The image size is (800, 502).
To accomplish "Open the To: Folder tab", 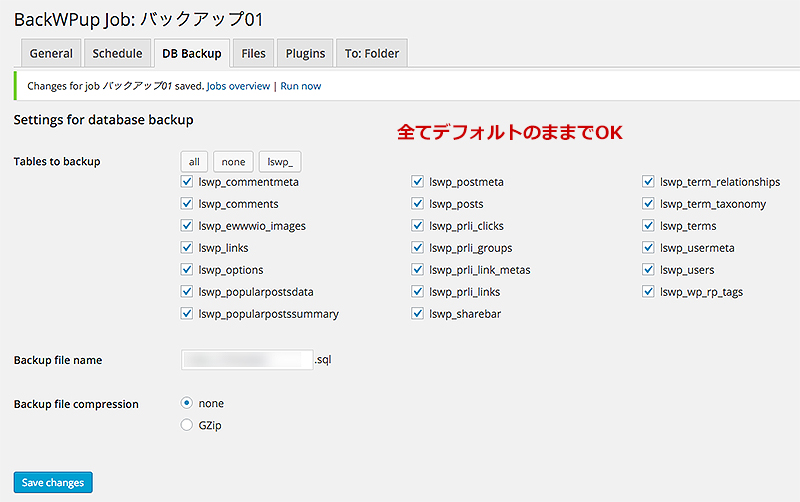I will click(371, 53).
